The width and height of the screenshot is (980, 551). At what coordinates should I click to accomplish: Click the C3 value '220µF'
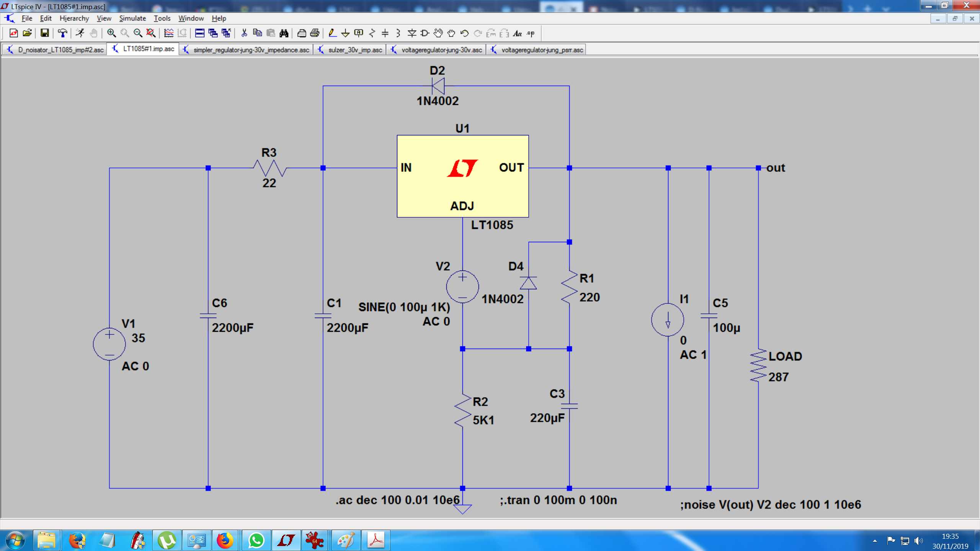(547, 418)
